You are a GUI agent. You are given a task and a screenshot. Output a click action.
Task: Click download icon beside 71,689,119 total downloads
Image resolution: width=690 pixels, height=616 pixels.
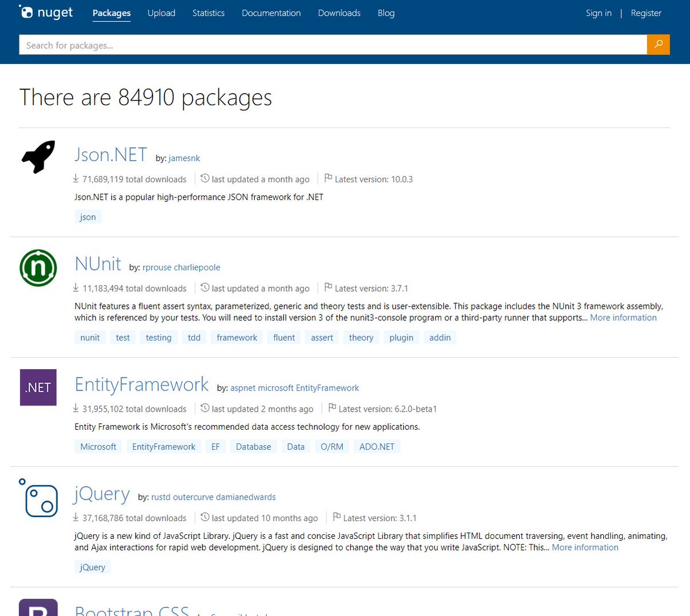pyautogui.click(x=76, y=179)
